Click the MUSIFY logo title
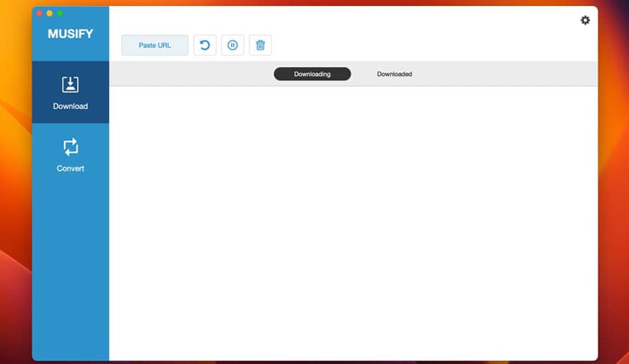The image size is (629, 364). pyautogui.click(x=70, y=34)
